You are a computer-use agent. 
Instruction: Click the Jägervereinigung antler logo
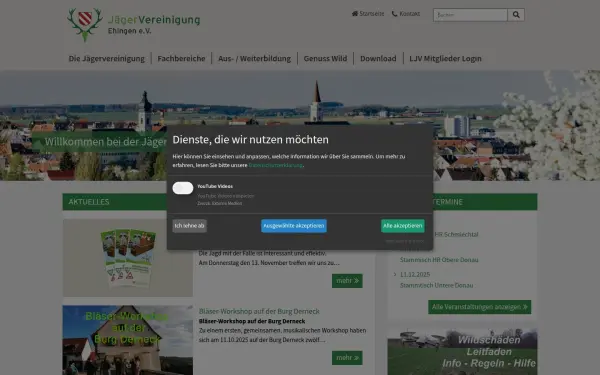pyautogui.click(x=85, y=24)
